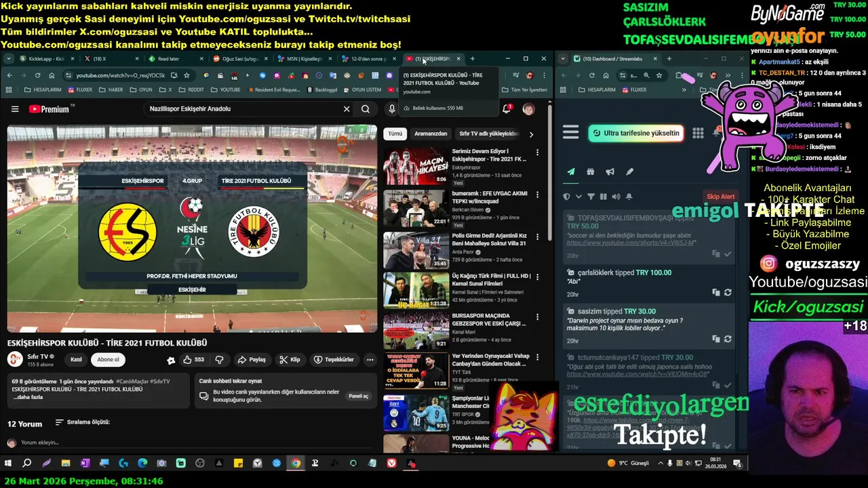
Task: Open more actions menu under video
Action: [x=370, y=360]
